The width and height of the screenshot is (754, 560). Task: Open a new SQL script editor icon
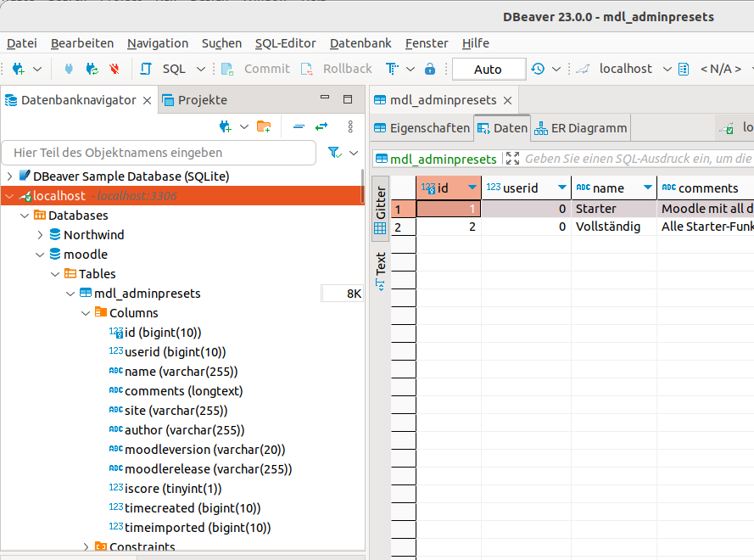pyautogui.click(x=146, y=69)
